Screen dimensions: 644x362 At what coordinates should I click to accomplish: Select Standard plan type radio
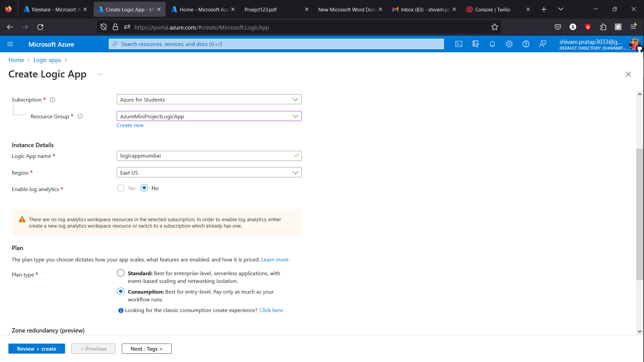121,273
